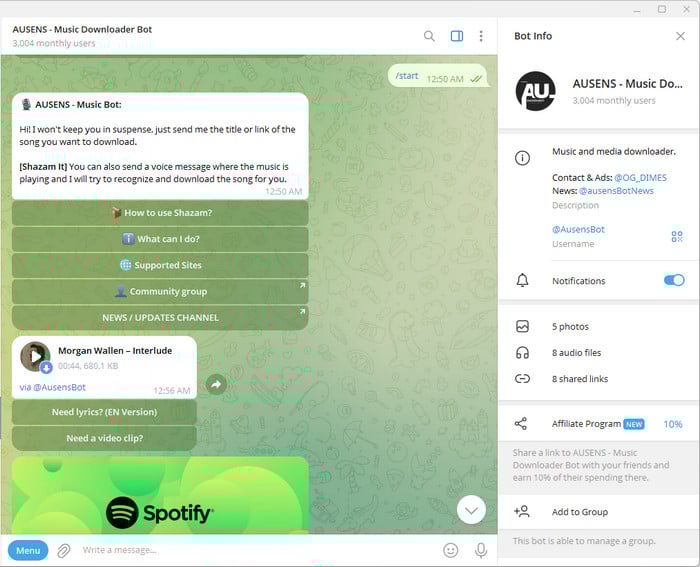Toggle the right sidebar panel icon
The image size is (700, 567).
pyautogui.click(x=456, y=36)
